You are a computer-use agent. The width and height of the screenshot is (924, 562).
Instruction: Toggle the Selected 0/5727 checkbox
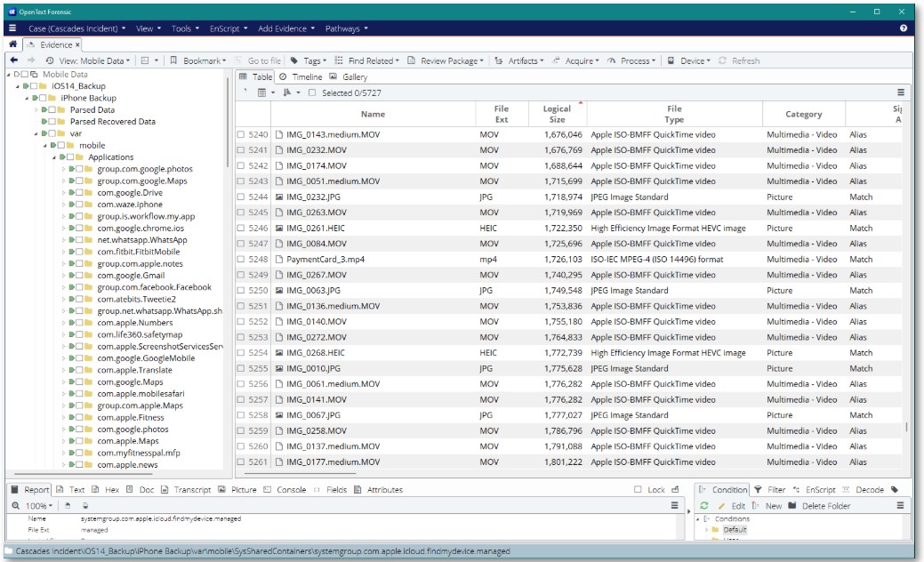pyautogui.click(x=312, y=92)
